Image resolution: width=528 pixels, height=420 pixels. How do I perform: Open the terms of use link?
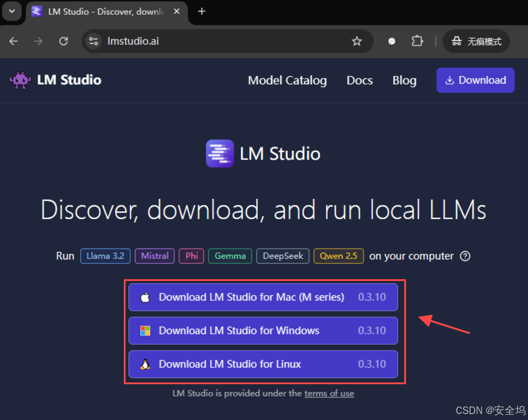(x=329, y=394)
